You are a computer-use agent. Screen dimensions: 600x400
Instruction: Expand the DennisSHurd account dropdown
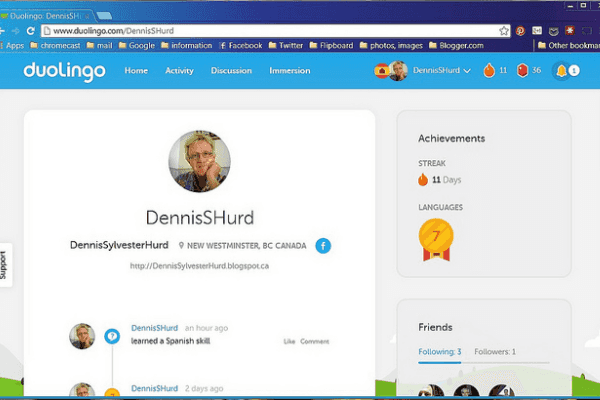(x=442, y=70)
